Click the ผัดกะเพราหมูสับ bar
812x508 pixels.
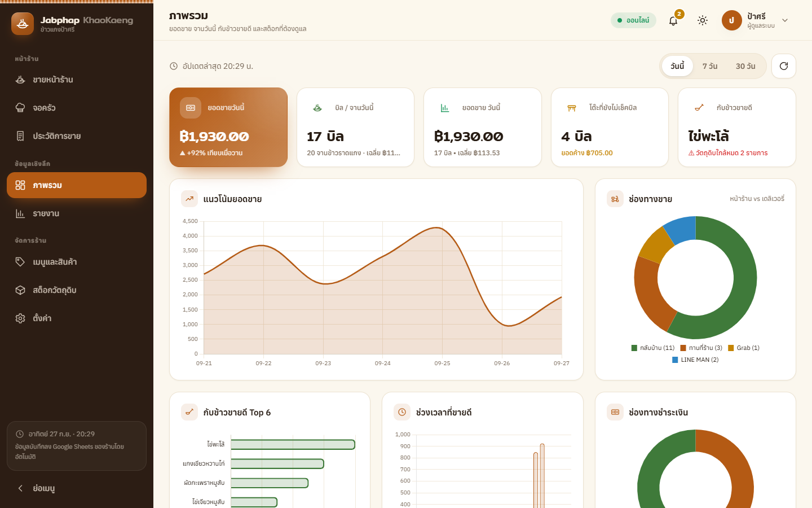270,483
